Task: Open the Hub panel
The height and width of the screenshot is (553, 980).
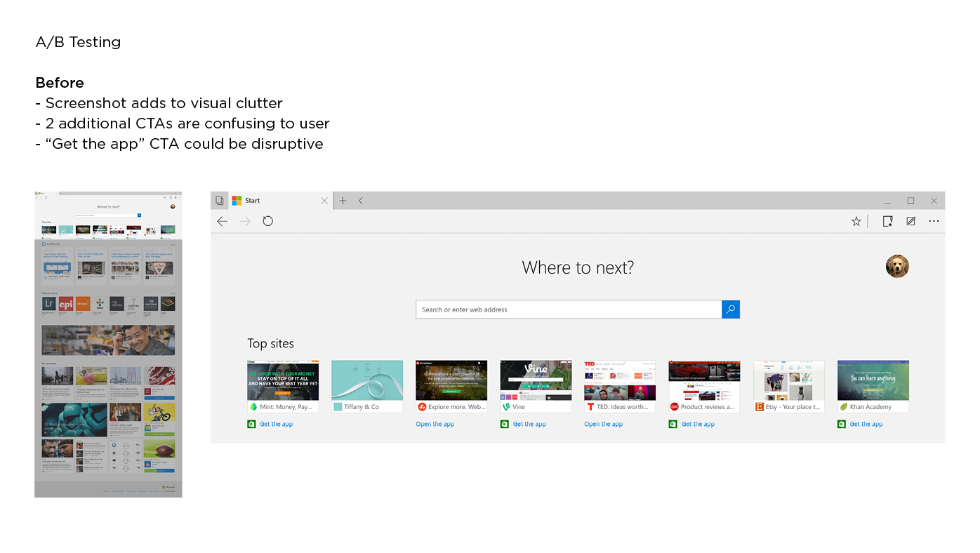Action: tap(887, 220)
